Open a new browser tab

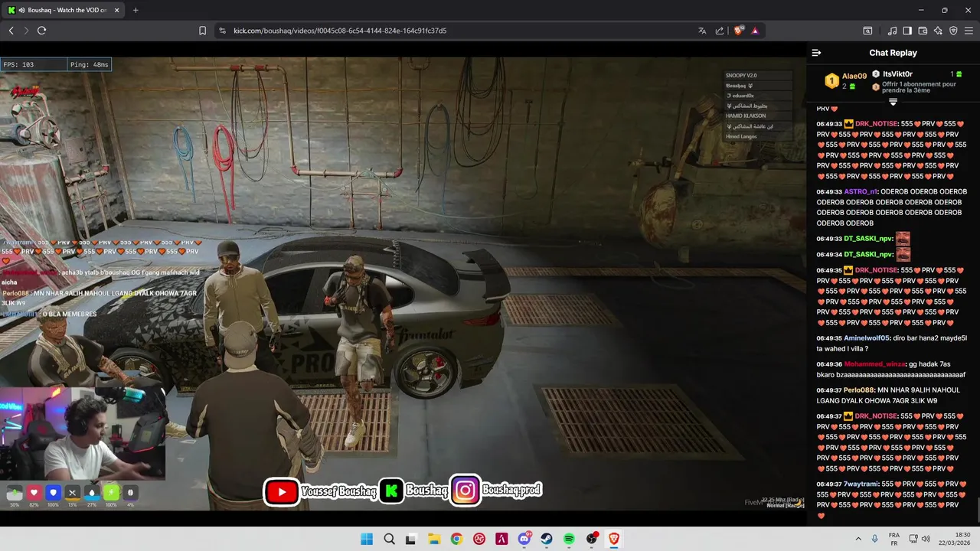pyautogui.click(x=136, y=10)
